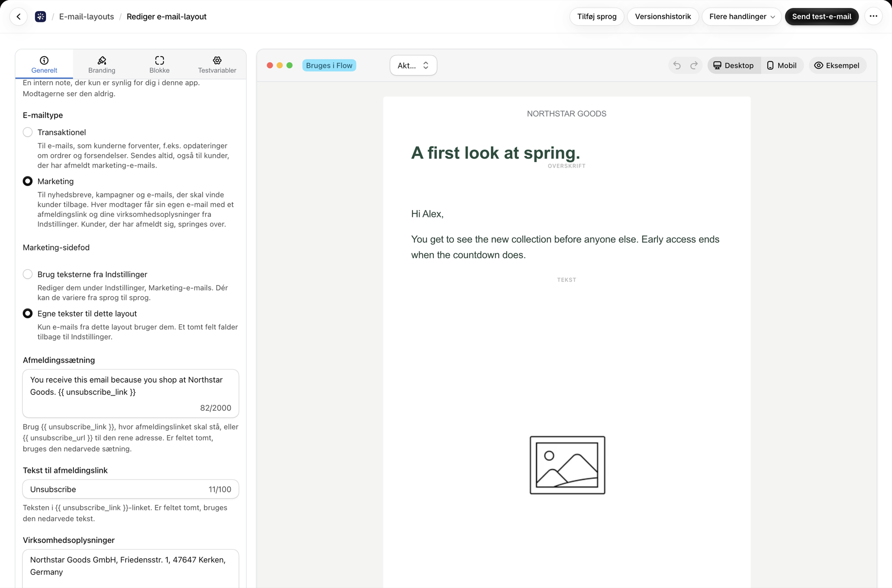
Task: Redo the last change
Action: point(694,65)
